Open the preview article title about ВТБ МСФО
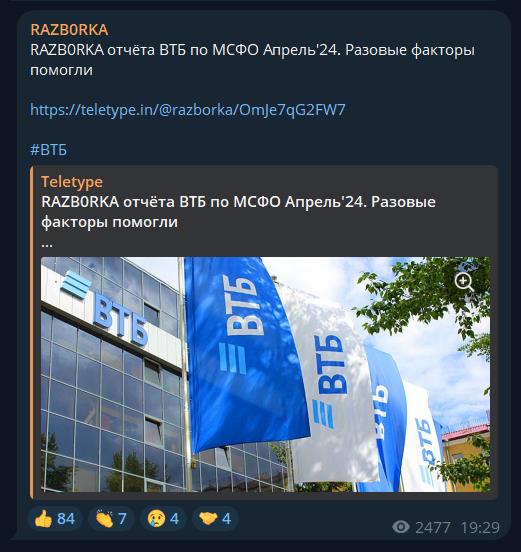This screenshot has height=552, width=521. [238, 212]
